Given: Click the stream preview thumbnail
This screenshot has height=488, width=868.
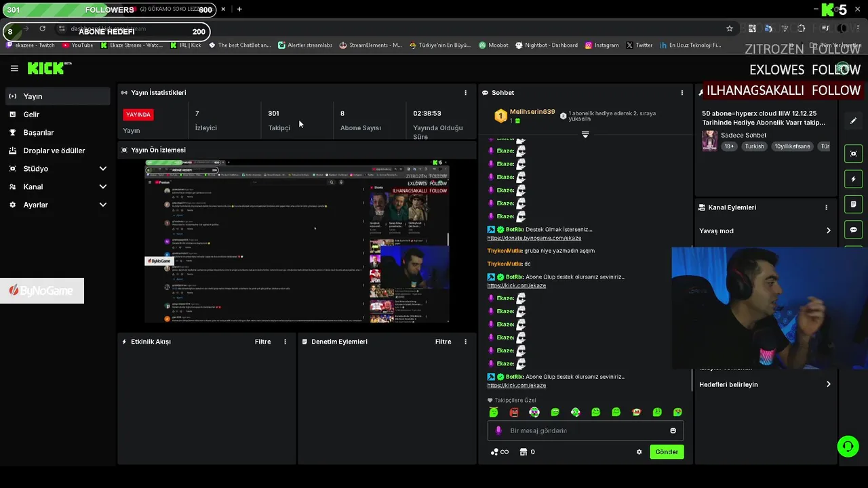Looking at the screenshot, I should pos(297,241).
